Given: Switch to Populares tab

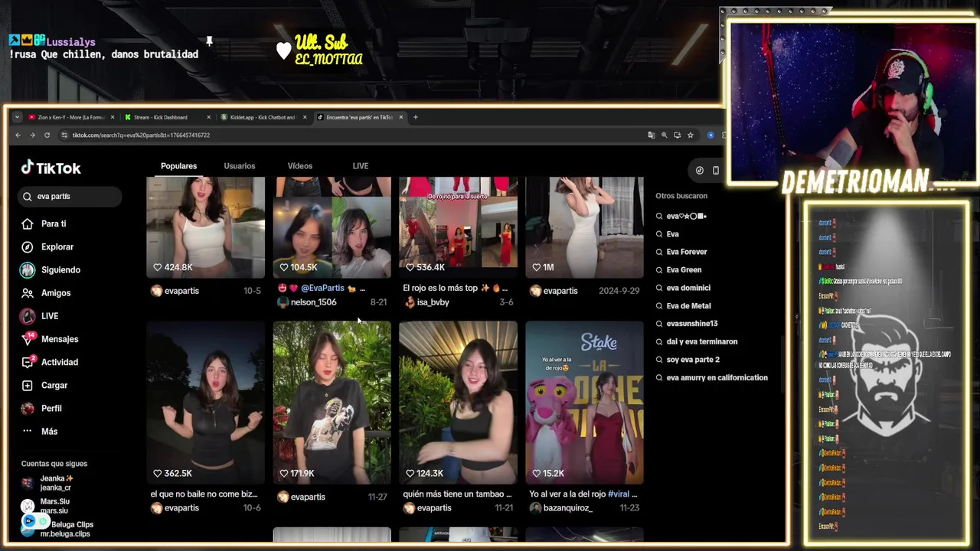Looking at the screenshot, I should (x=178, y=166).
